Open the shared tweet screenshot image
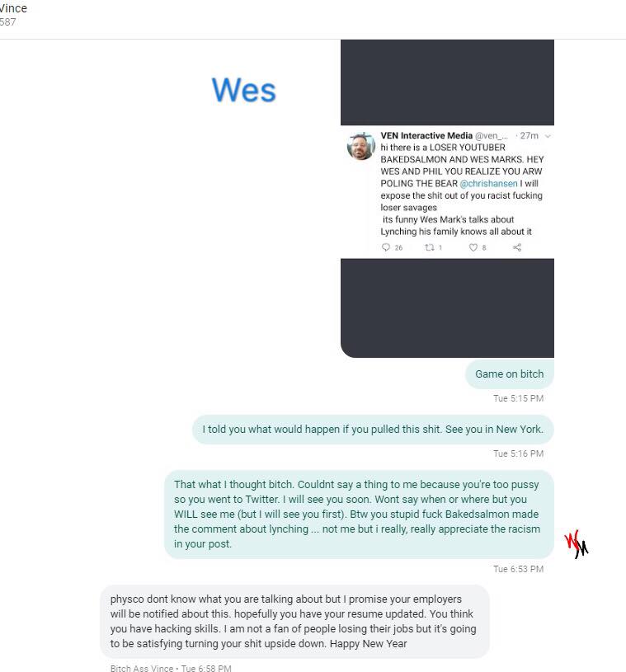 (x=447, y=199)
